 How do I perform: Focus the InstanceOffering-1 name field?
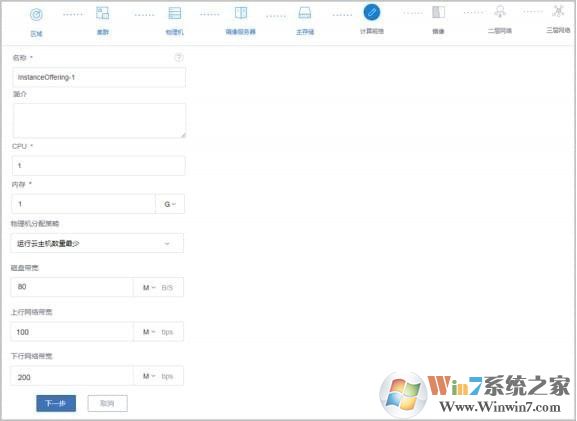(99, 77)
